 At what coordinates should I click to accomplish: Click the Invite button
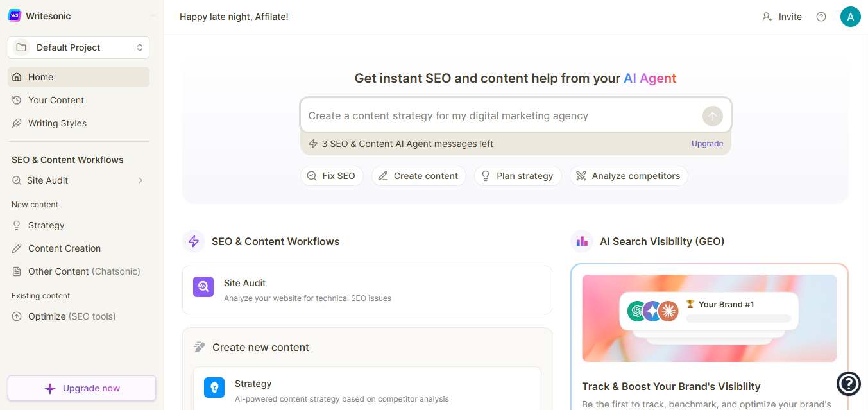(x=781, y=17)
